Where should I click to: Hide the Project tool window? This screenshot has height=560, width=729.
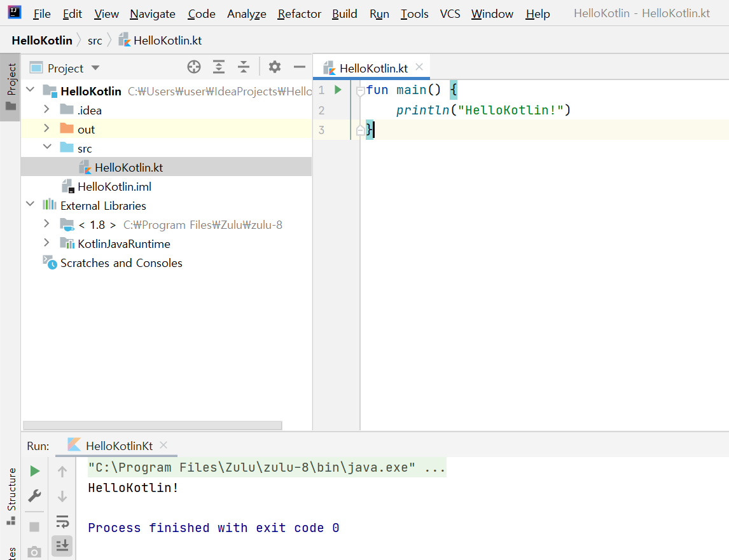pos(300,67)
